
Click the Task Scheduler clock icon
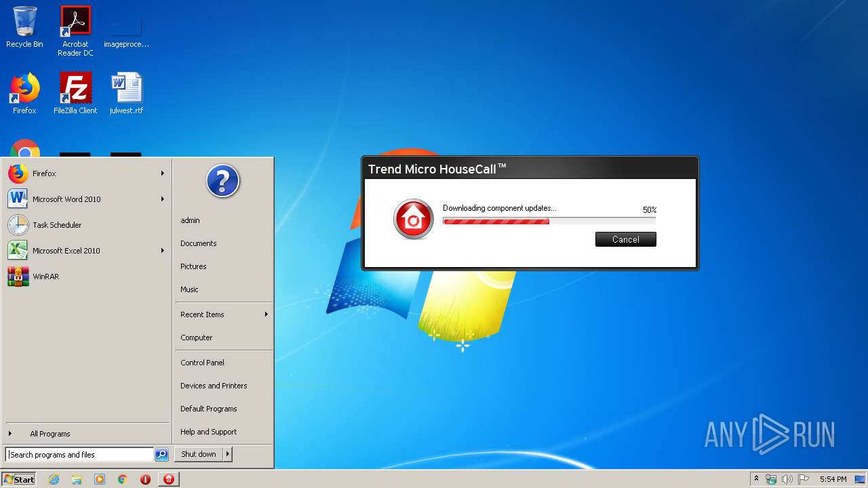click(x=18, y=225)
